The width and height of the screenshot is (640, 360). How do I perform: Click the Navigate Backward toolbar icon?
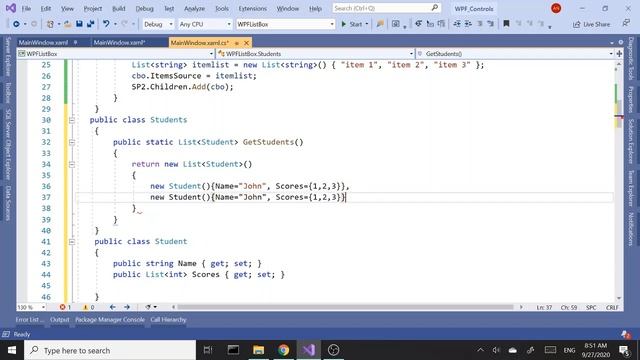(16, 24)
